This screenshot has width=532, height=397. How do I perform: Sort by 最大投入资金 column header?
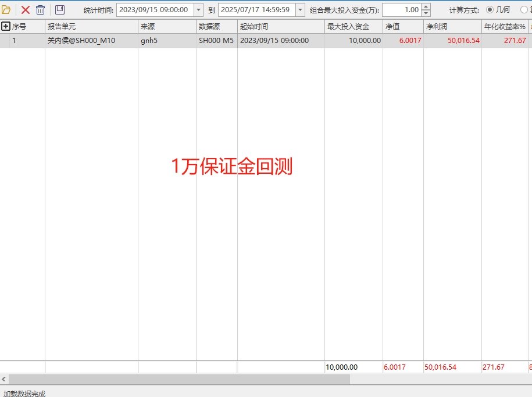tap(354, 27)
